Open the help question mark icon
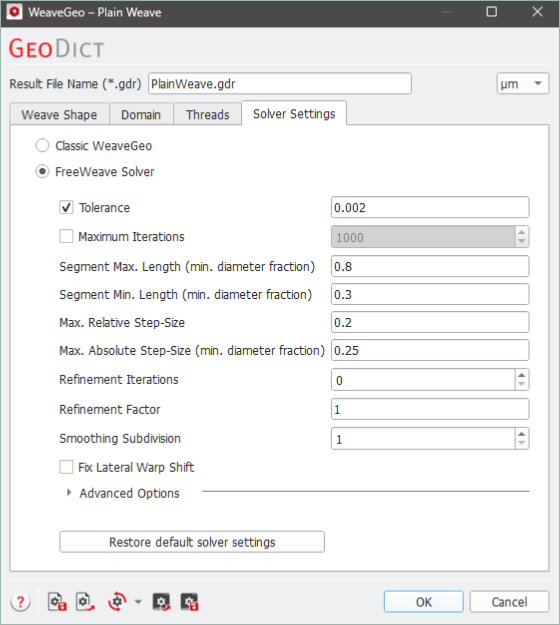 click(x=20, y=601)
